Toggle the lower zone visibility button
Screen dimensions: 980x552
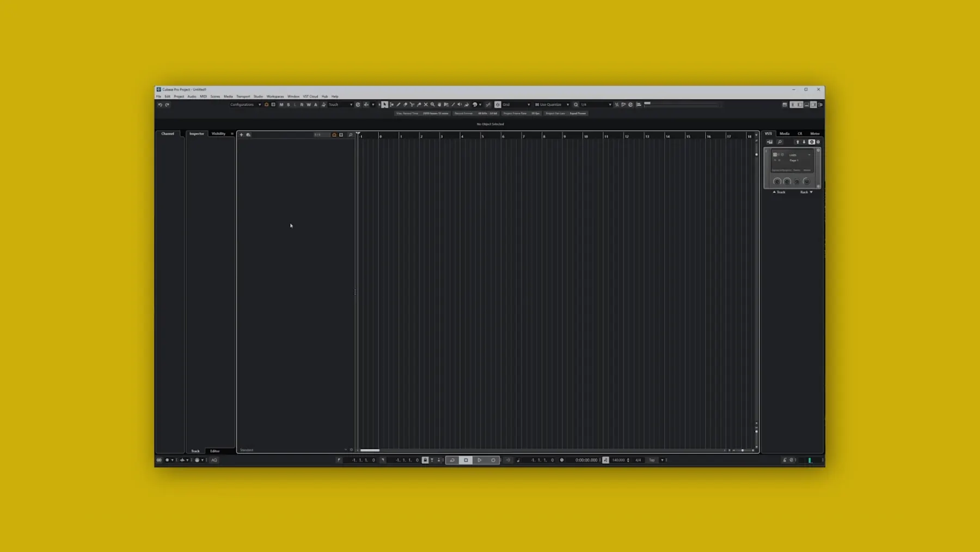point(806,105)
